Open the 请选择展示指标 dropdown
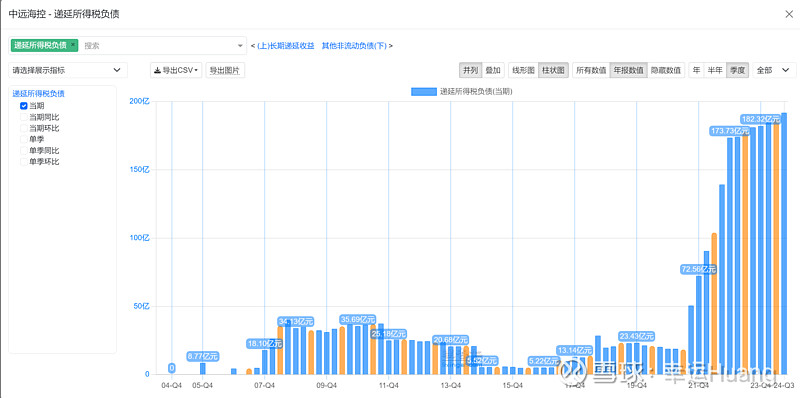This screenshot has height=398, width=800. (68, 70)
